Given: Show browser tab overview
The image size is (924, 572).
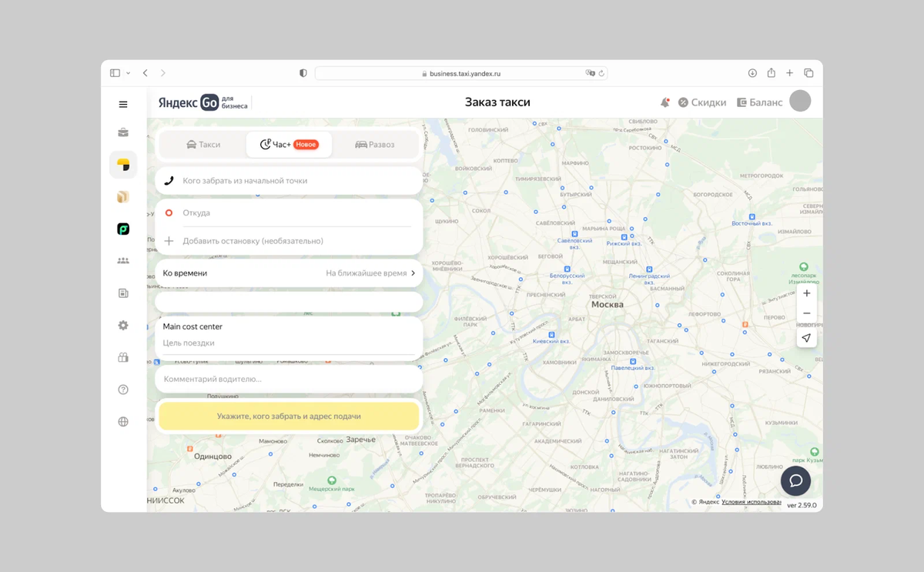Looking at the screenshot, I should (x=808, y=73).
